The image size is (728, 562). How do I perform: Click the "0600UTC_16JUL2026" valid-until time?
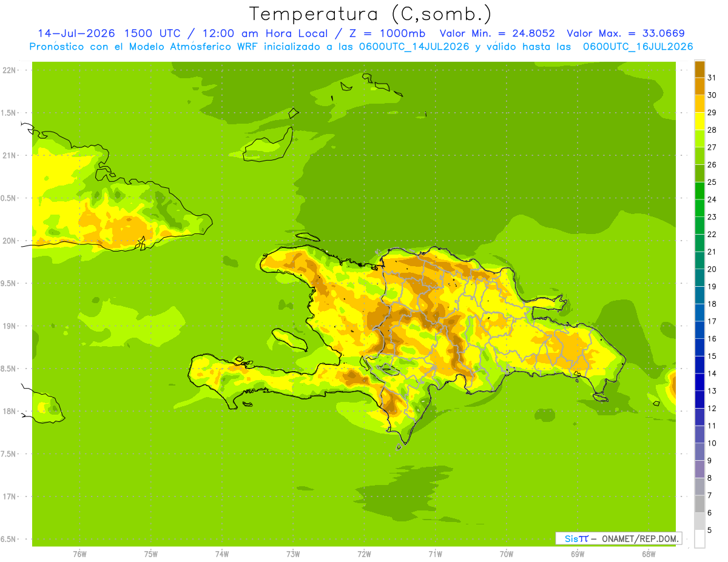click(x=638, y=47)
